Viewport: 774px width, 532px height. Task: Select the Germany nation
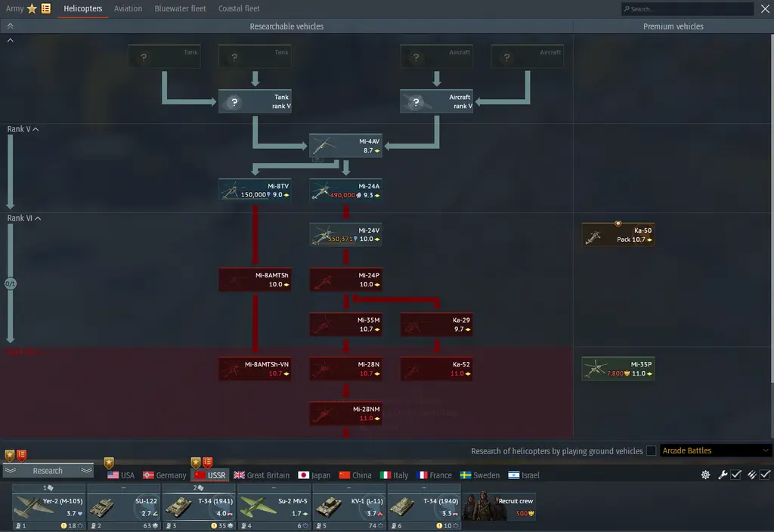pos(165,475)
